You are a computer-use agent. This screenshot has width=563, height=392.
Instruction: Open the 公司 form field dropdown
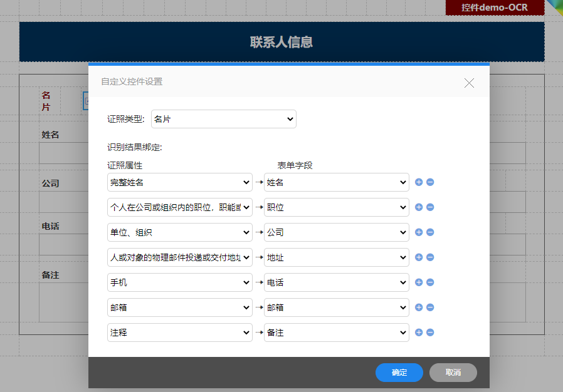[x=337, y=232]
